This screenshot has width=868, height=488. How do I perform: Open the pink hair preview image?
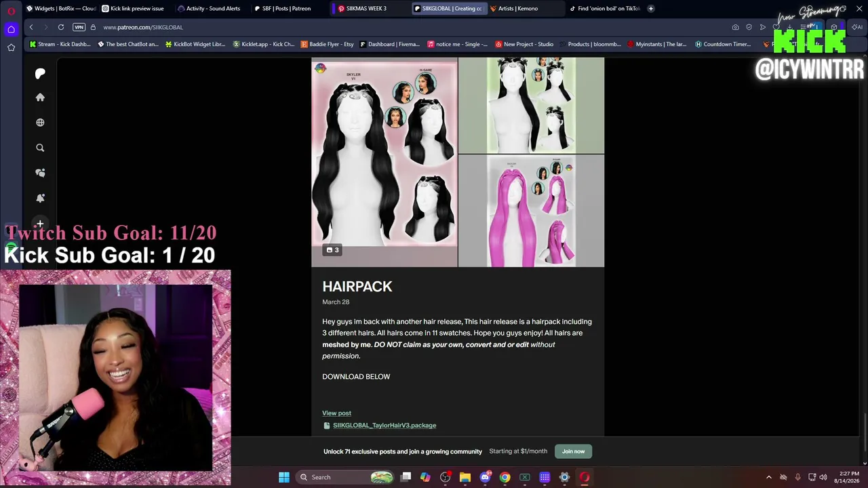pyautogui.click(x=531, y=211)
